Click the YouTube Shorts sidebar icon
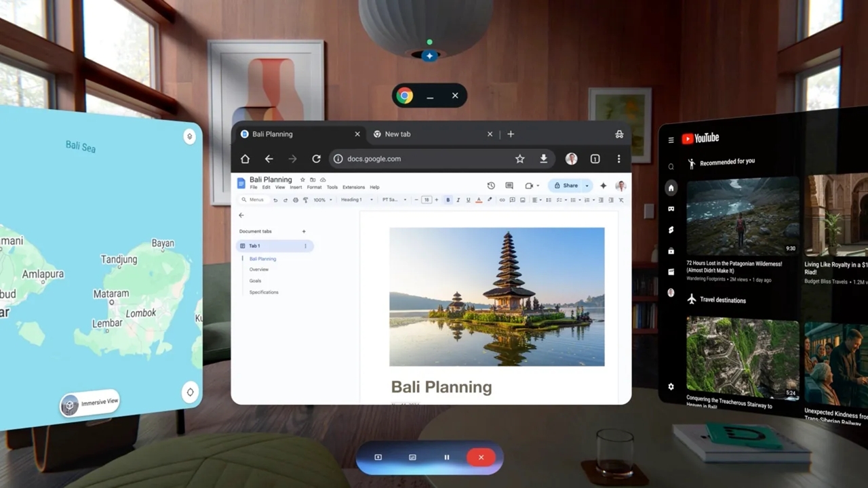868x488 pixels. pyautogui.click(x=671, y=230)
